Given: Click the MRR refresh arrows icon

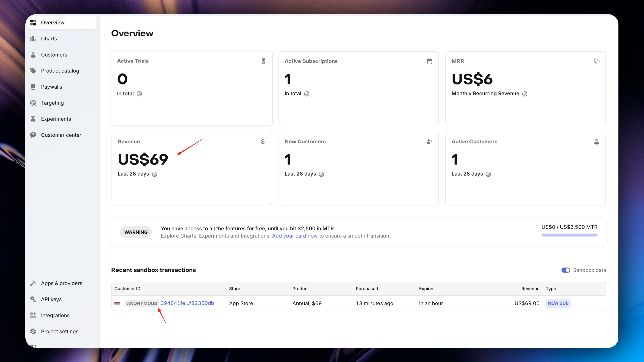Looking at the screenshot, I should tap(596, 61).
